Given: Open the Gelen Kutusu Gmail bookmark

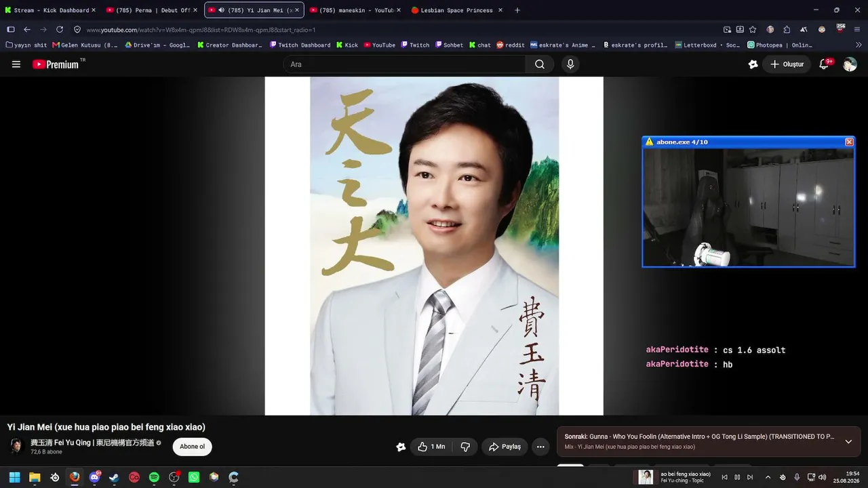Looking at the screenshot, I should [85, 45].
